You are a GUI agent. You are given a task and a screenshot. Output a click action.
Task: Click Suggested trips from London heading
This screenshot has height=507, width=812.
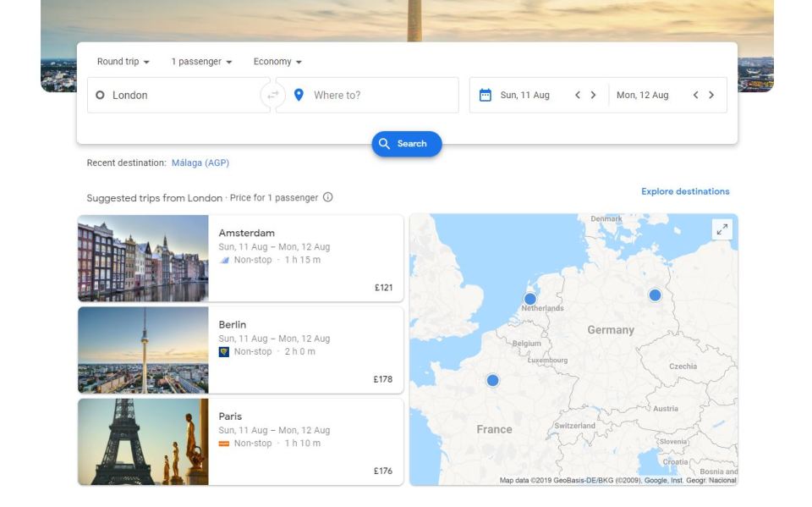154,198
